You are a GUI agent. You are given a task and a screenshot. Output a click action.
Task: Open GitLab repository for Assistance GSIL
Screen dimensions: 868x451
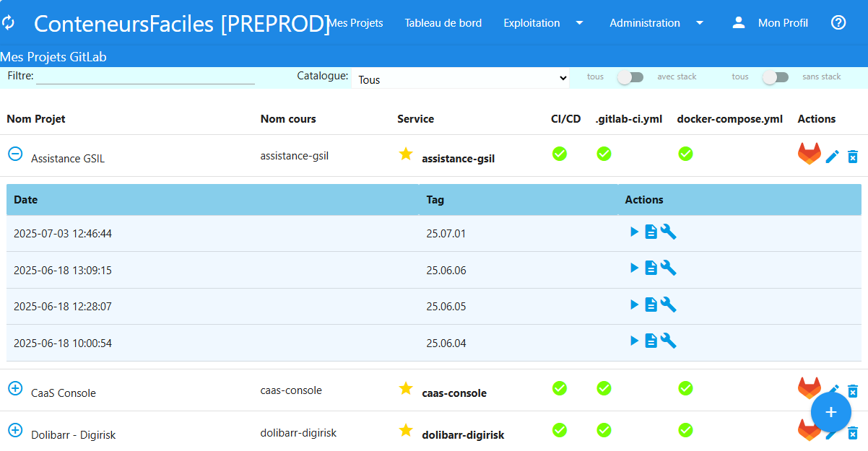(x=810, y=153)
